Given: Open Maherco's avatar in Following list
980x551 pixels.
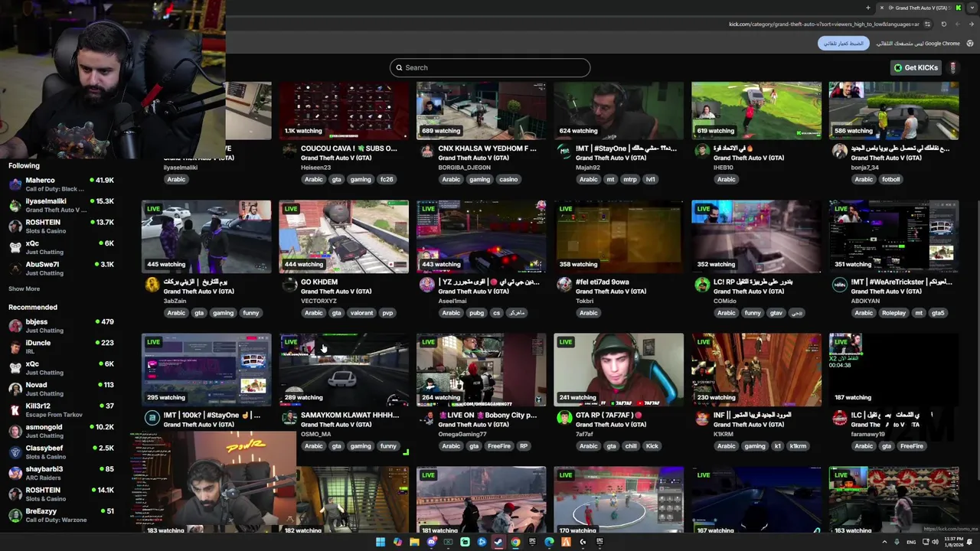Looking at the screenshot, I should click(x=15, y=184).
